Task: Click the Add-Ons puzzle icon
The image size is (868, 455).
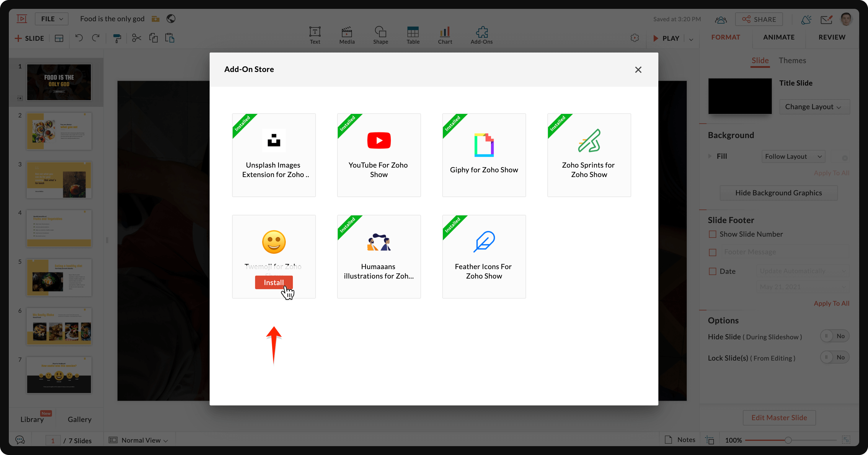Action: coord(481,33)
